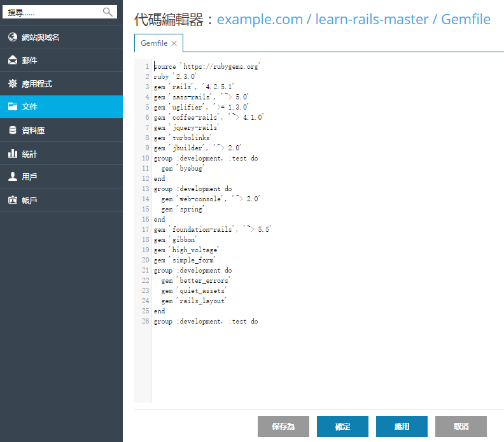This screenshot has height=442, width=504.
Task: Click the 應用 button
Action: [x=402, y=426]
